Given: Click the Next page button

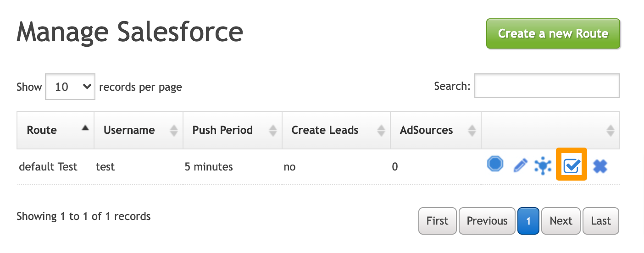Looking at the screenshot, I should click(561, 221).
